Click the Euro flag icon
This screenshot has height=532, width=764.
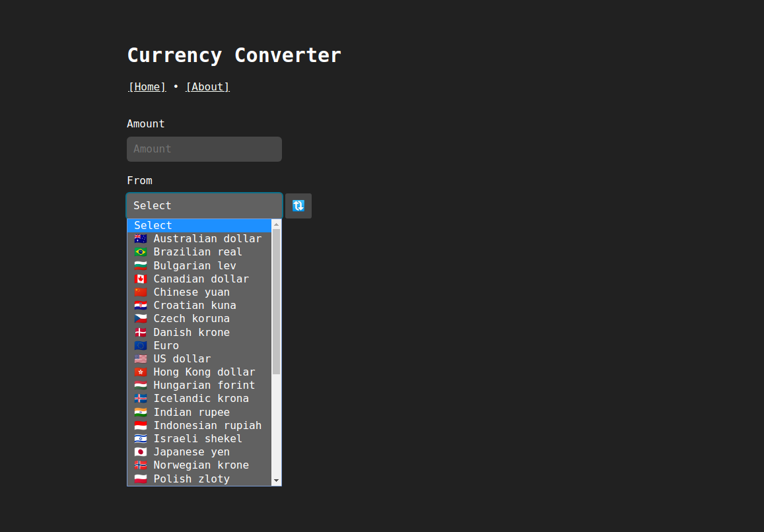pos(141,345)
